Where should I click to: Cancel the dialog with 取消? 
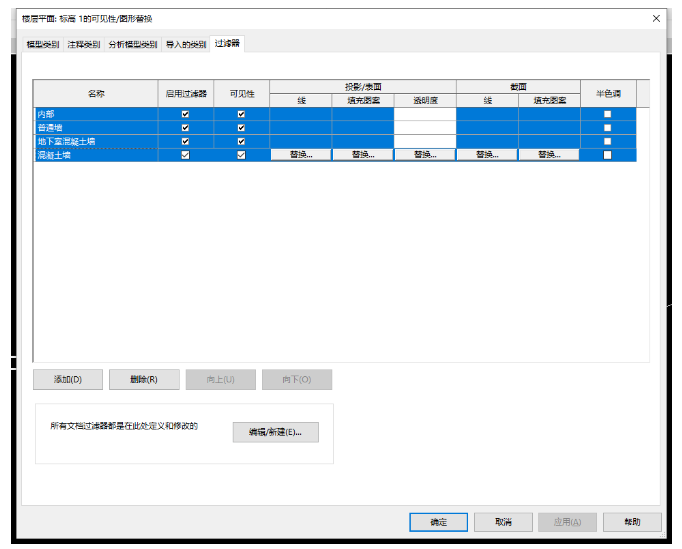503,522
